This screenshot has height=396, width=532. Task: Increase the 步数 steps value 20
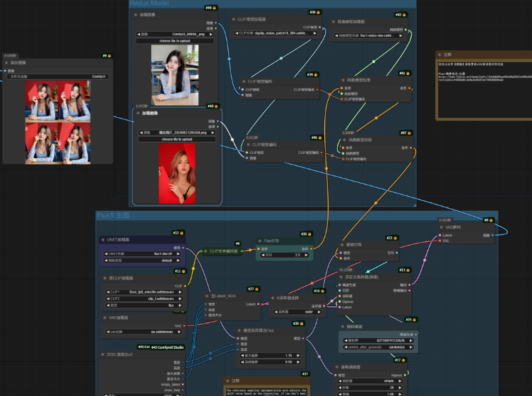400,388
